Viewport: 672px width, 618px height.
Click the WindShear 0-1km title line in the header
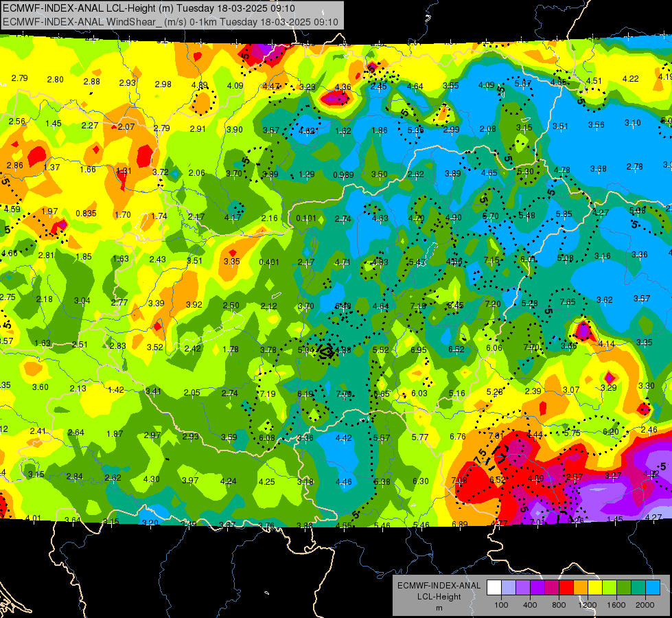click(x=170, y=22)
